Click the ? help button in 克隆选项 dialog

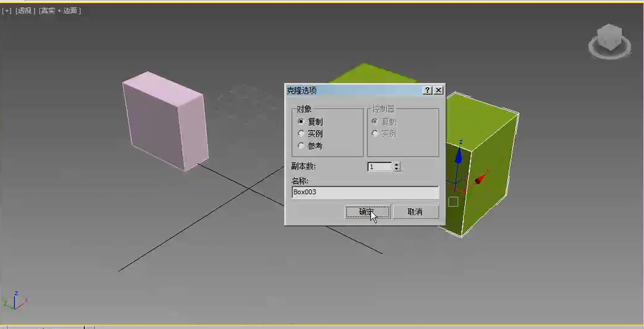pyautogui.click(x=428, y=90)
